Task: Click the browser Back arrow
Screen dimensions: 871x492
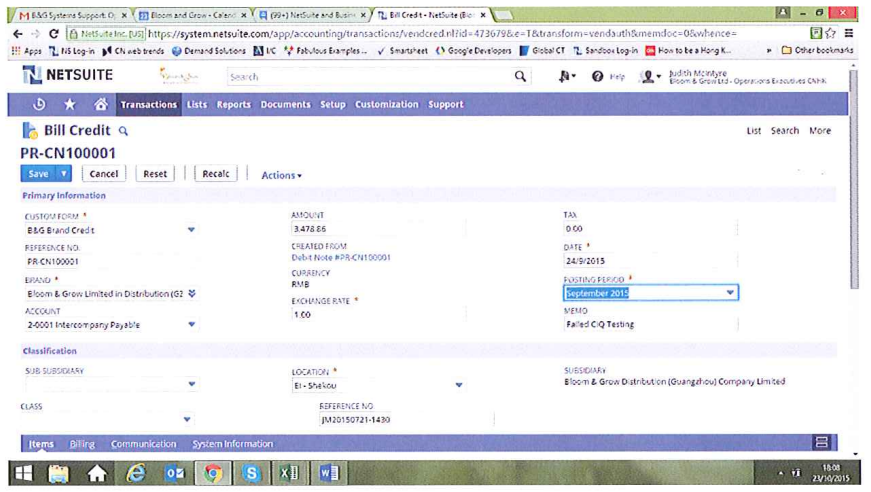Action: click(x=17, y=34)
